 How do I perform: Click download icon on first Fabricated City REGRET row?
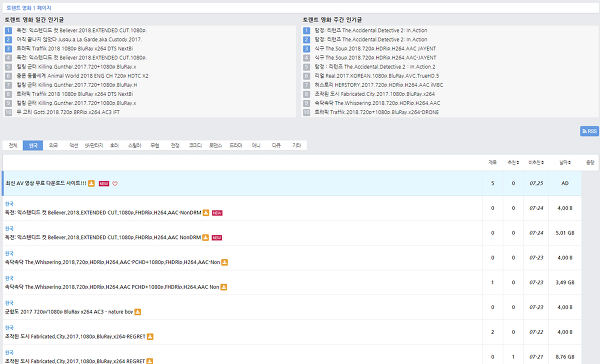pos(150,336)
